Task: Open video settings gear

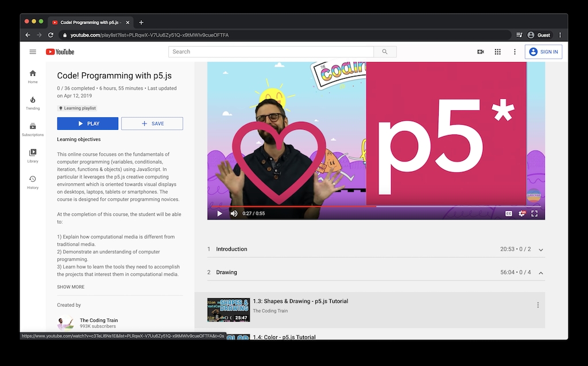Action: (x=521, y=214)
